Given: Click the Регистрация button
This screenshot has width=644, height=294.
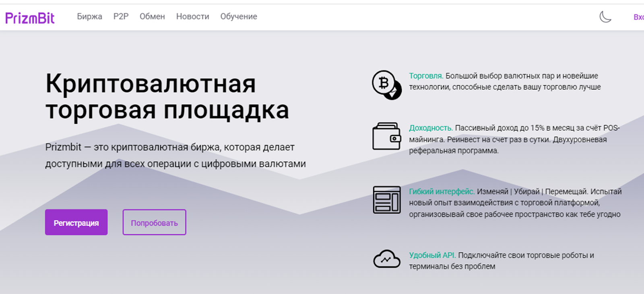Looking at the screenshot, I should [x=76, y=222].
